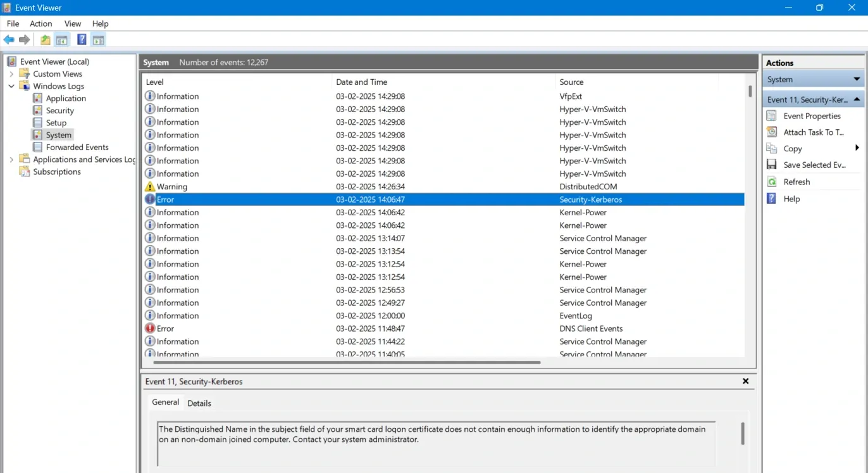Click the Event Properties icon in Actions
Image resolution: width=868 pixels, height=473 pixels.
(772, 116)
